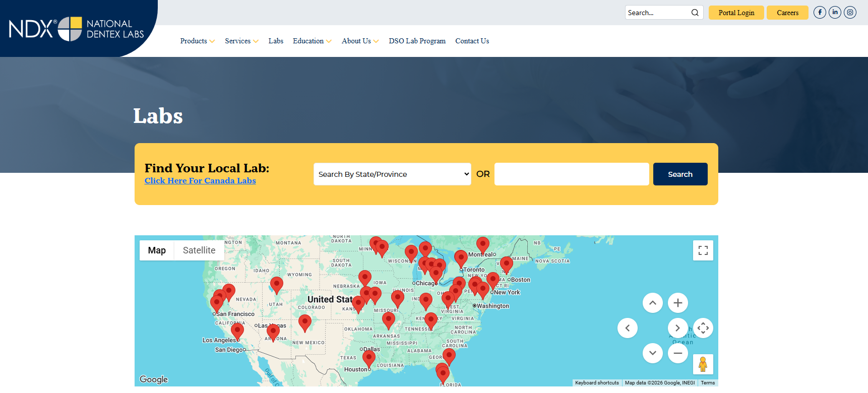
Task: Expand the Products menu
Action: (x=198, y=41)
